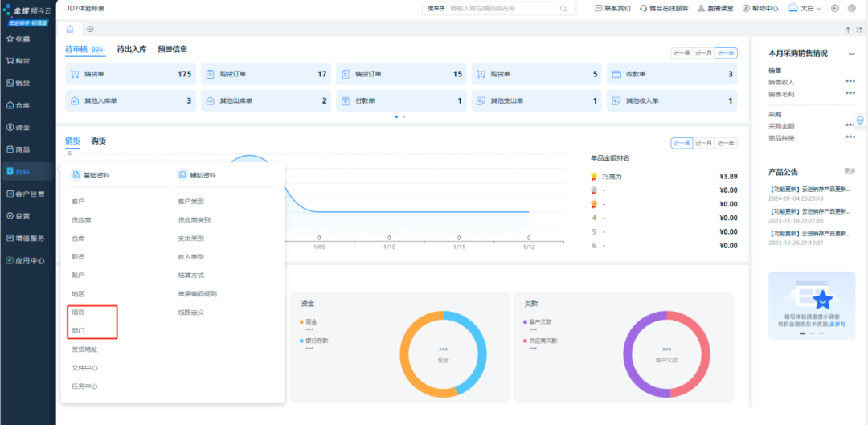Switch to 预警信息 tab
868x425 pixels.
coord(172,49)
